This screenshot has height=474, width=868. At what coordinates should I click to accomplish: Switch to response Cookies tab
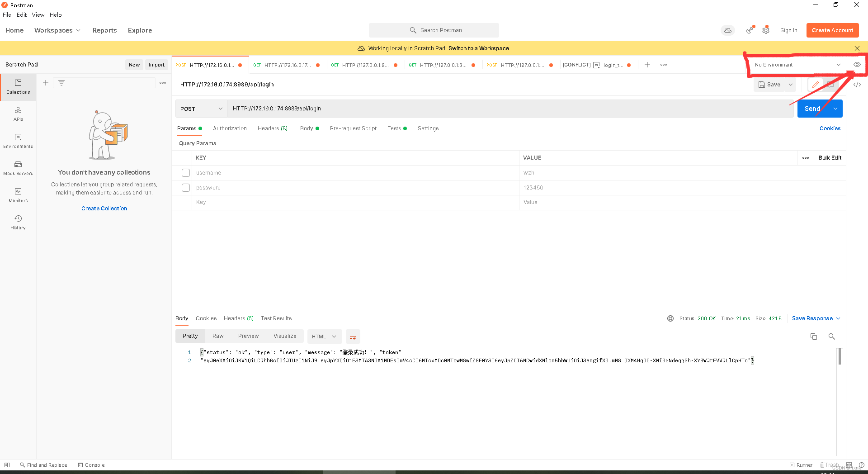206,318
